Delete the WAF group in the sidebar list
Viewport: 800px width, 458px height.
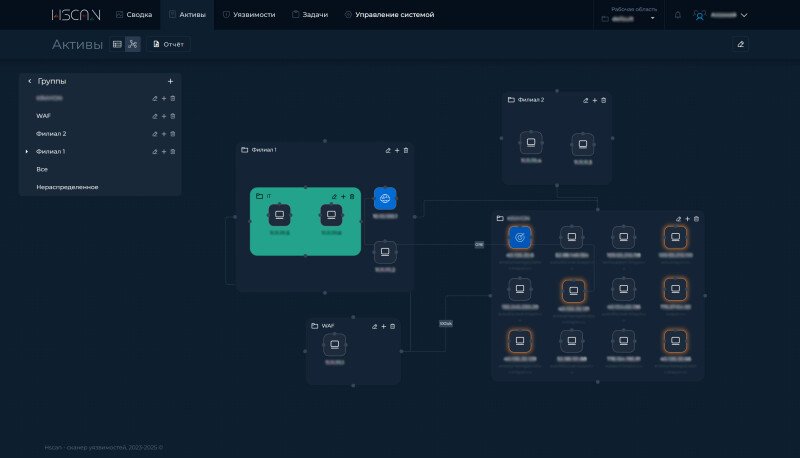(x=172, y=116)
